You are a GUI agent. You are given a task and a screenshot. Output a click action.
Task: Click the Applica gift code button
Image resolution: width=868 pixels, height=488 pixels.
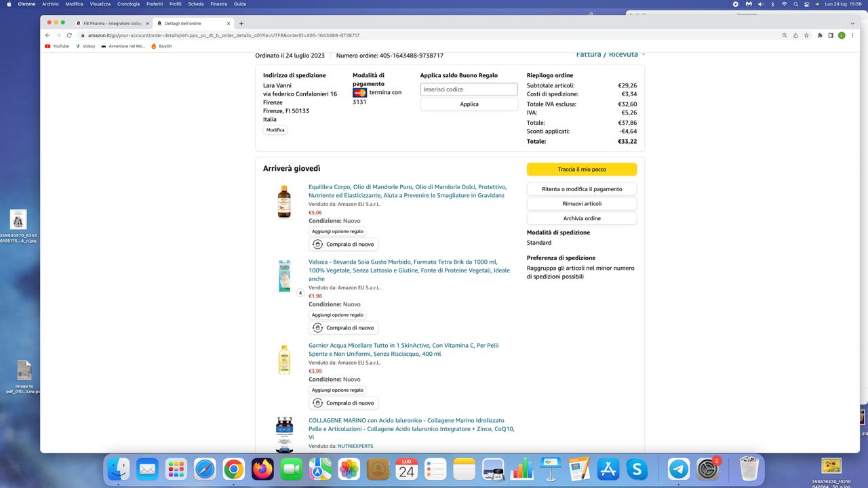point(469,104)
